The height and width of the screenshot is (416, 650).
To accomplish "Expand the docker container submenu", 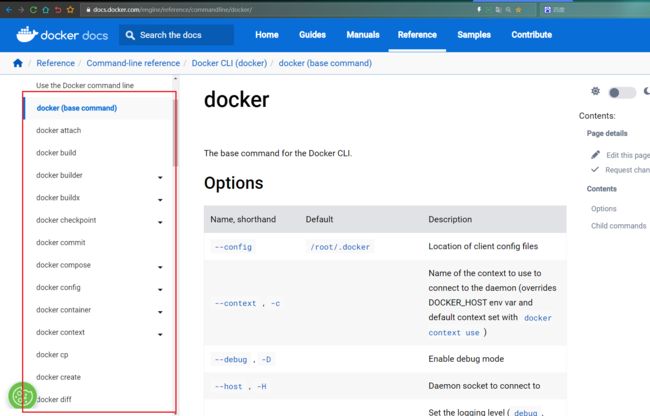I will (160, 312).
